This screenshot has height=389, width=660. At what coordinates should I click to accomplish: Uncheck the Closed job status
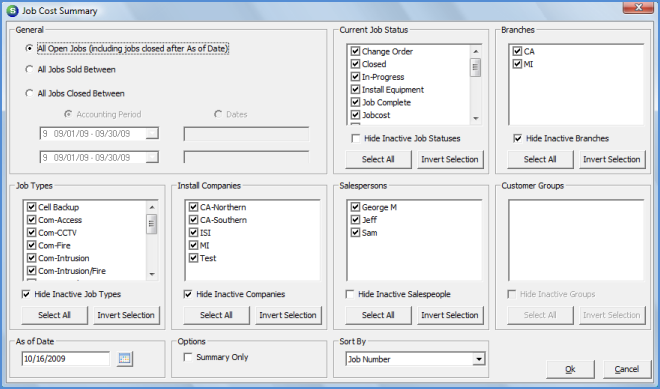pos(355,64)
